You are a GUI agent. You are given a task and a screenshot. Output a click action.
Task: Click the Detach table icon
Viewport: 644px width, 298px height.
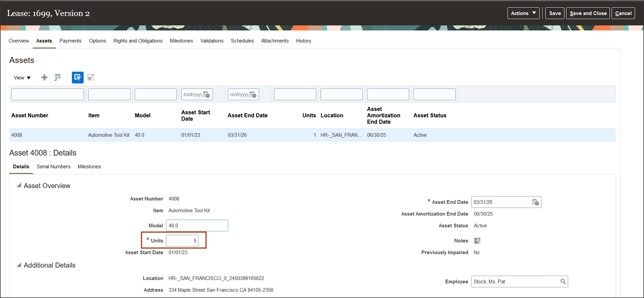pos(91,77)
